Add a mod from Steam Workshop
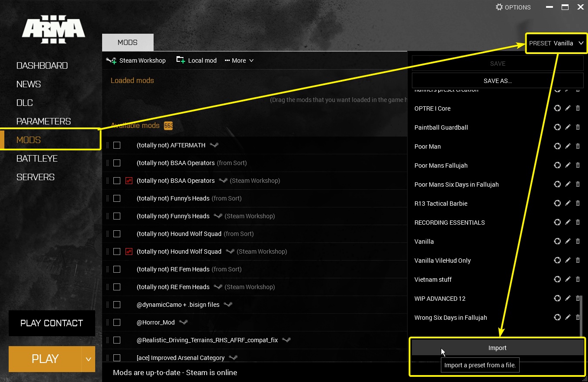Screen dimensions: 588x382 [136, 60]
